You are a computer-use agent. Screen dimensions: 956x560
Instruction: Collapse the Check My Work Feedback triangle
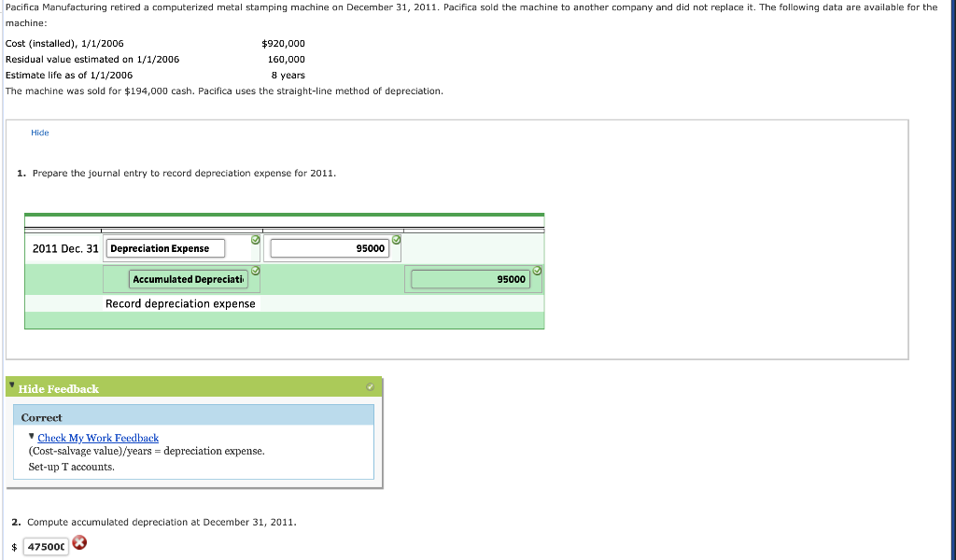coord(32,436)
